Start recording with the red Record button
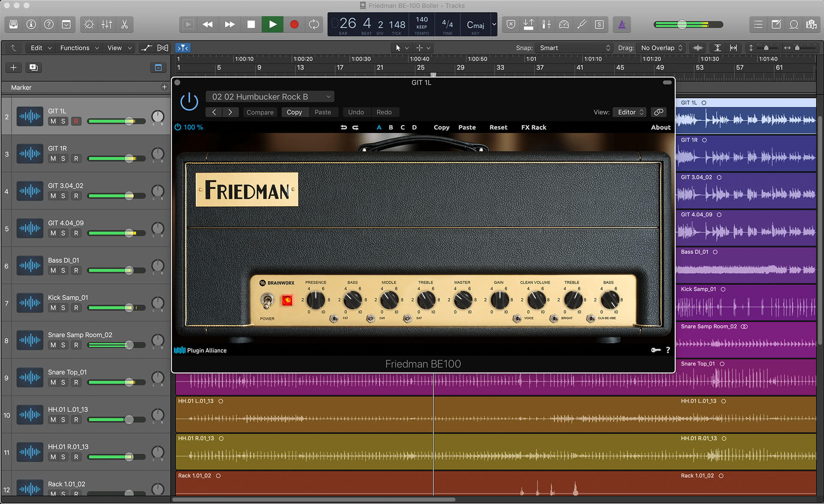Image resolution: width=824 pixels, height=504 pixels. [294, 24]
